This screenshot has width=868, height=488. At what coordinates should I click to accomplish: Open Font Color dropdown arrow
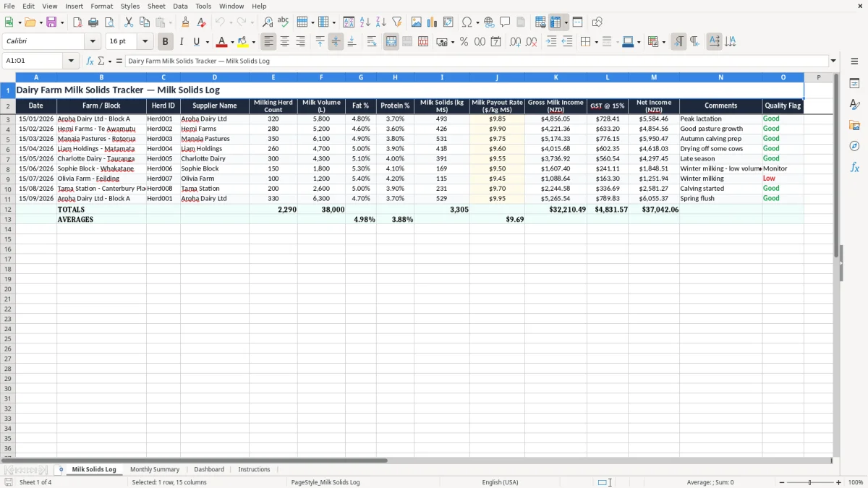point(232,42)
